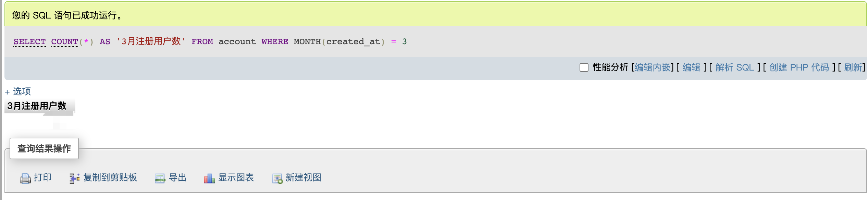
Task: Click the COUNT function keyword link
Action: (64, 42)
